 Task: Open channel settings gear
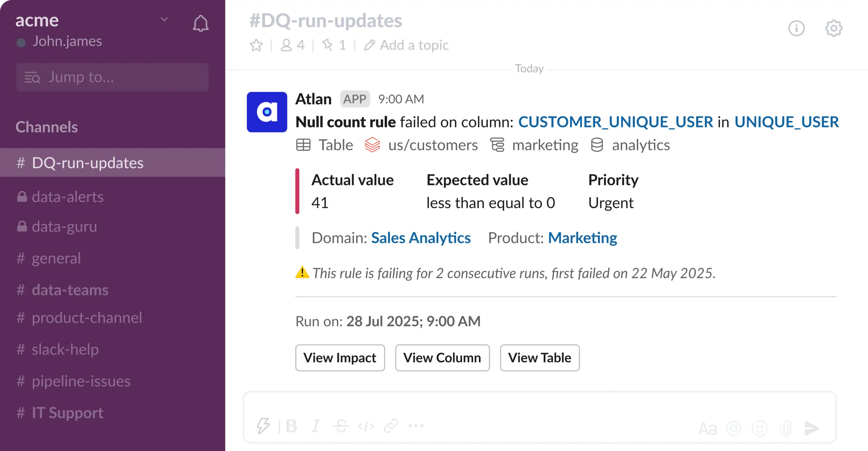(833, 28)
